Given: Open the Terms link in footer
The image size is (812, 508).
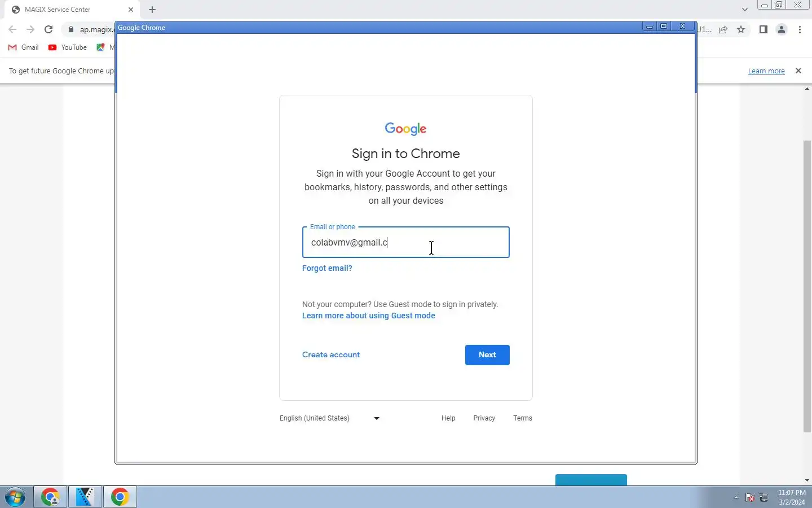Looking at the screenshot, I should (523, 418).
